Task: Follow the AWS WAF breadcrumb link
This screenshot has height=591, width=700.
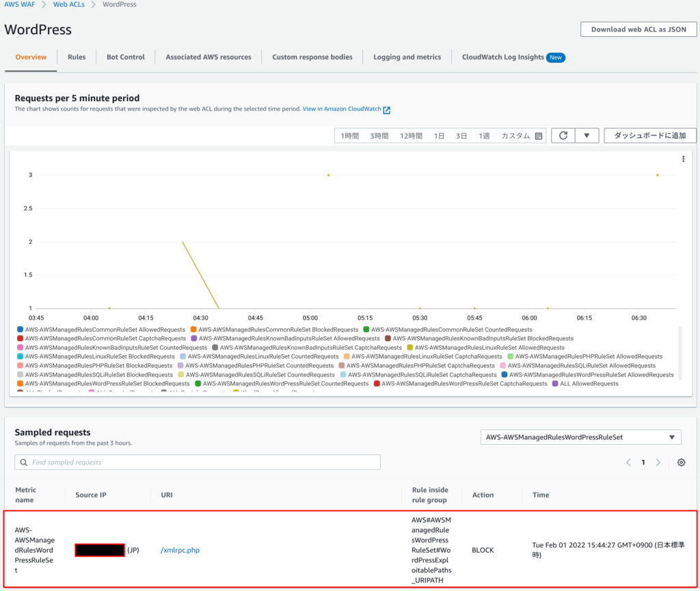Action: (20, 5)
